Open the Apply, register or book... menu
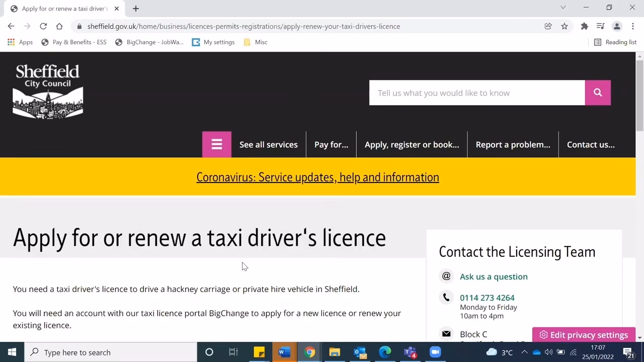 [412, 144]
